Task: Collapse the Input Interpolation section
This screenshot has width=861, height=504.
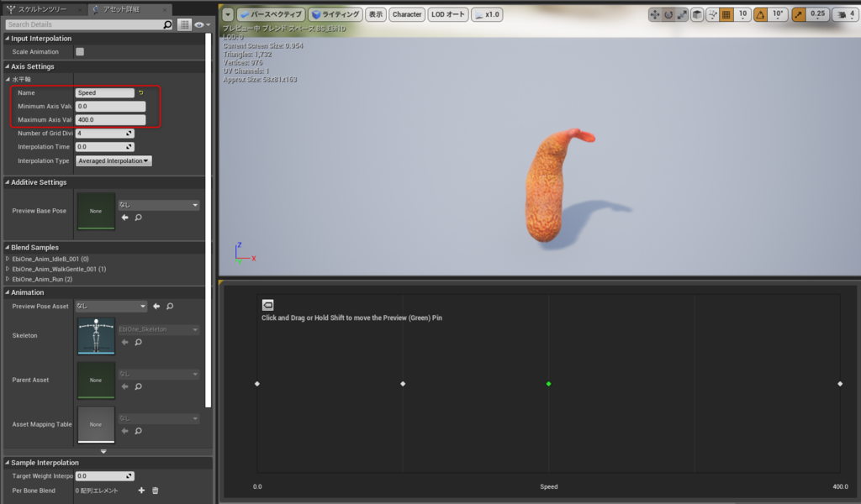Action: click(x=7, y=39)
